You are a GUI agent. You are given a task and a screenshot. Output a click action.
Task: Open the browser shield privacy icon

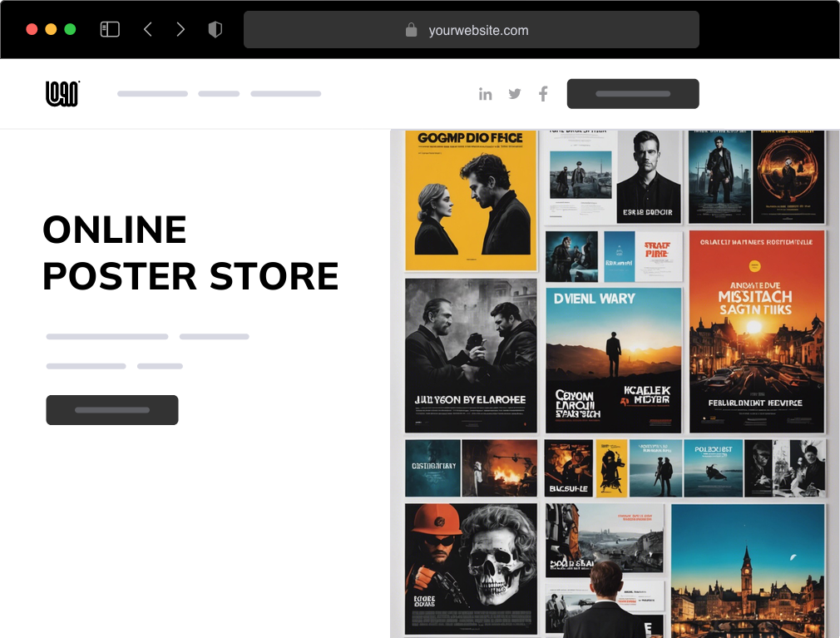[x=215, y=28]
